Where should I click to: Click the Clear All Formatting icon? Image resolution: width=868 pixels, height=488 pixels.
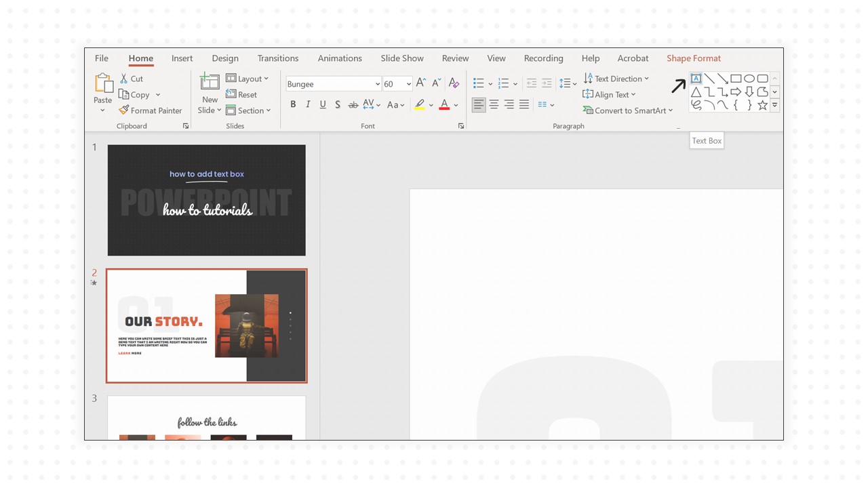coord(454,83)
